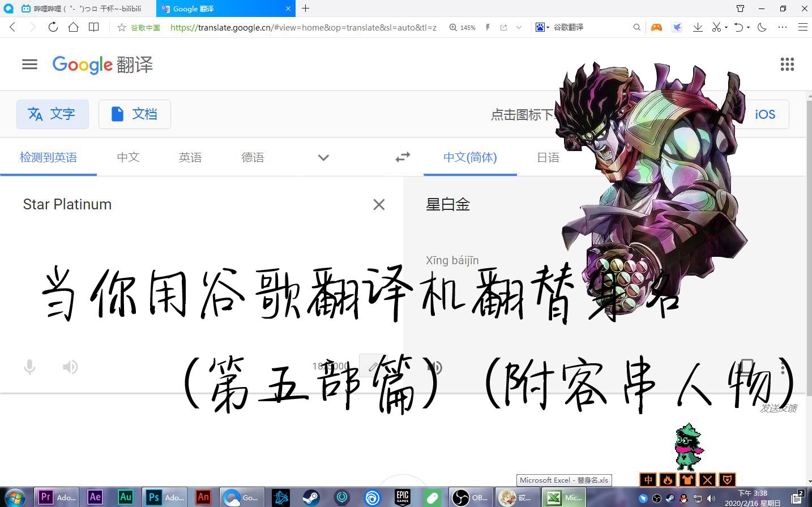Click the microphone voice input icon
The image size is (812, 507).
coord(29,367)
